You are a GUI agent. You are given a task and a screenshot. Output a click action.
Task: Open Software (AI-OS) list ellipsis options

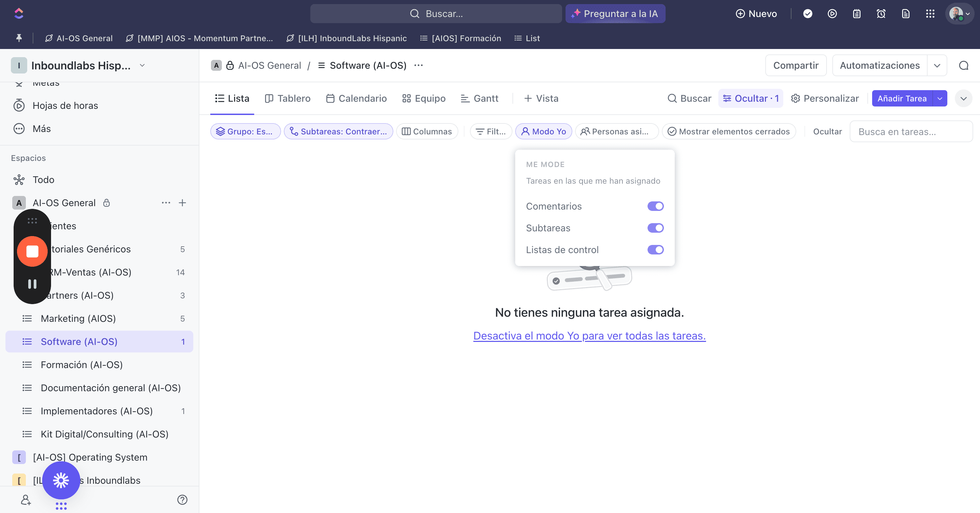[419, 65]
